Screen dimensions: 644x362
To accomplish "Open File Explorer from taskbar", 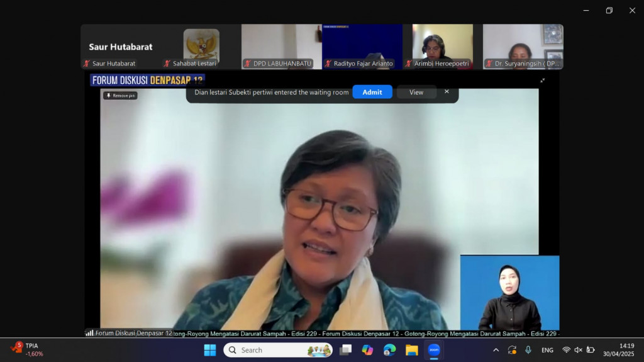I will tap(411, 350).
